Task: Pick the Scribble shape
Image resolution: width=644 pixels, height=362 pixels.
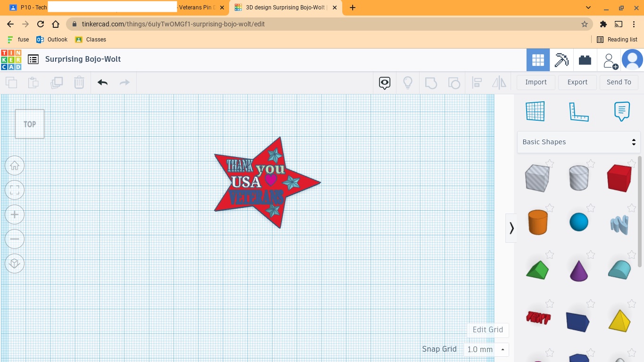Action: (619, 225)
